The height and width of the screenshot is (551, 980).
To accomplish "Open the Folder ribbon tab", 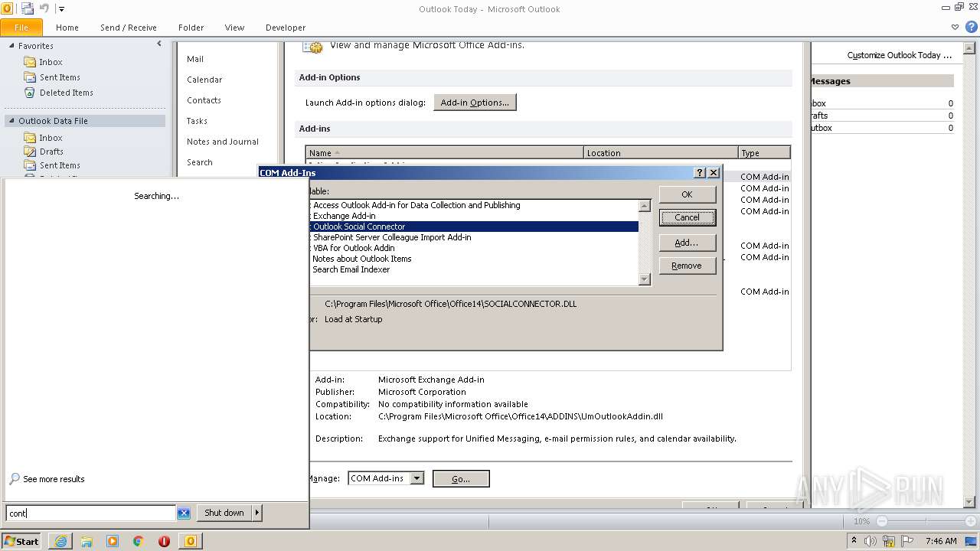I will [191, 28].
